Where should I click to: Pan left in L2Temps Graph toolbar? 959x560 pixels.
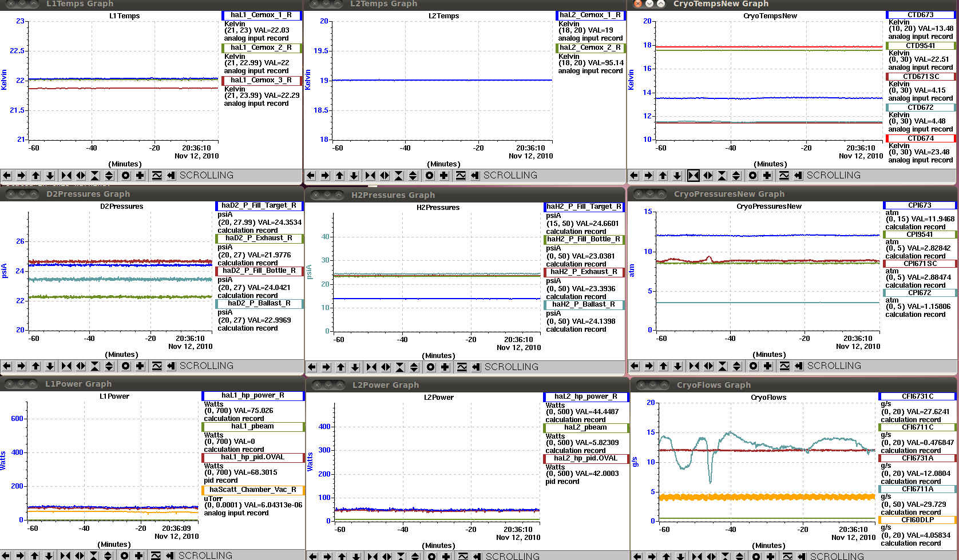tap(311, 176)
